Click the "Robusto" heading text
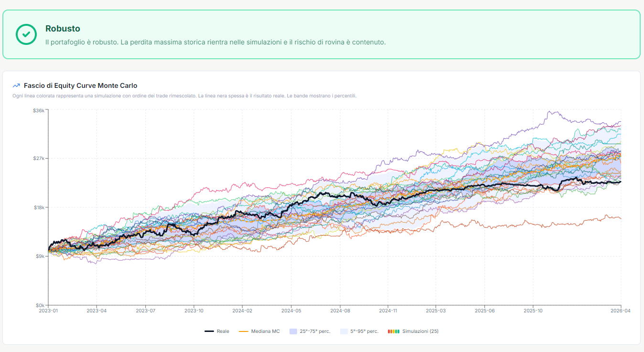The image size is (644, 352). pyautogui.click(x=63, y=29)
